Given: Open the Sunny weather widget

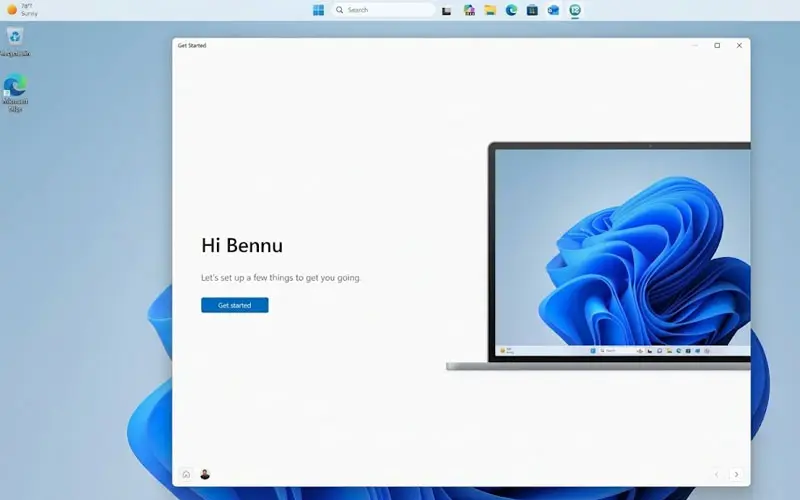Looking at the screenshot, I should (x=21, y=10).
